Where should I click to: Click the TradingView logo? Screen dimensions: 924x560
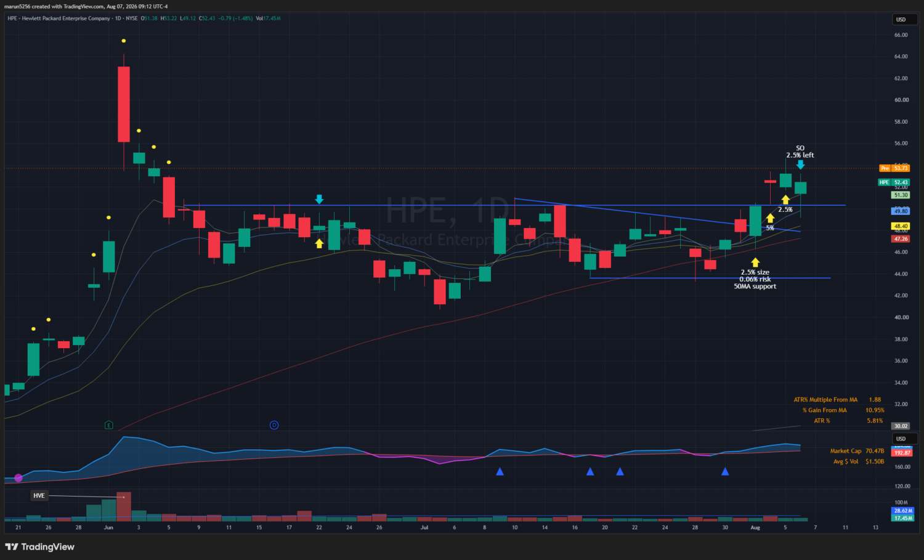(40, 547)
